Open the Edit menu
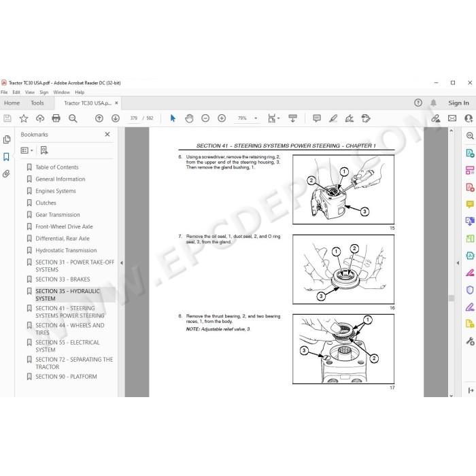This screenshot has height=476, width=476. pos(16,92)
